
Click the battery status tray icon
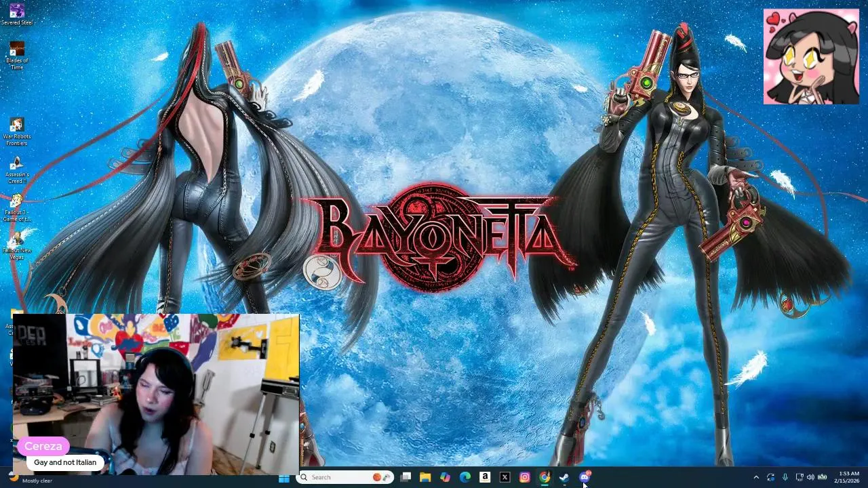(x=822, y=477)
